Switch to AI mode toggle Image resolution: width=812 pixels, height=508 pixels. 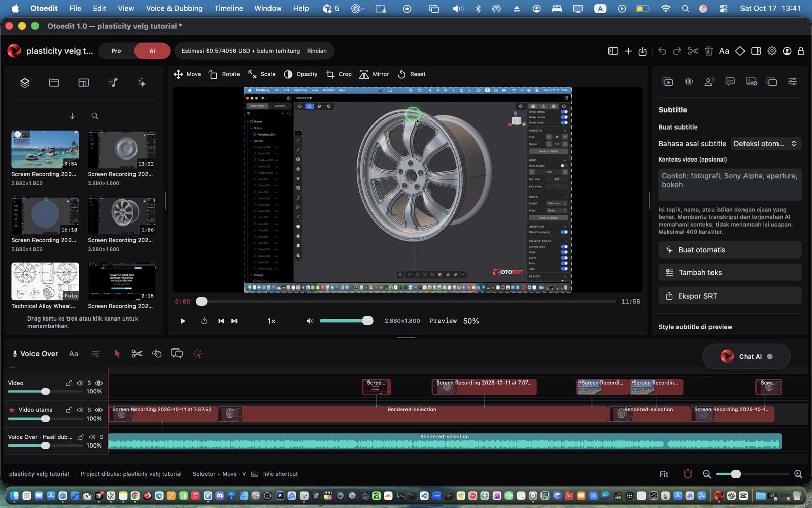[152, 51]
